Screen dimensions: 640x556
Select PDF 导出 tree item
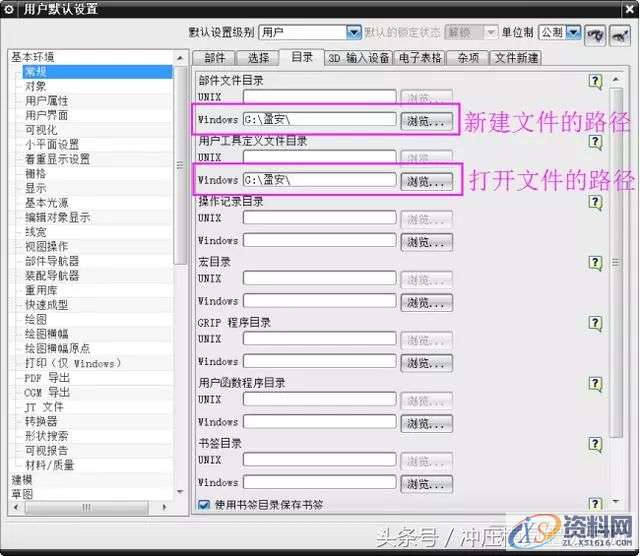47,378
